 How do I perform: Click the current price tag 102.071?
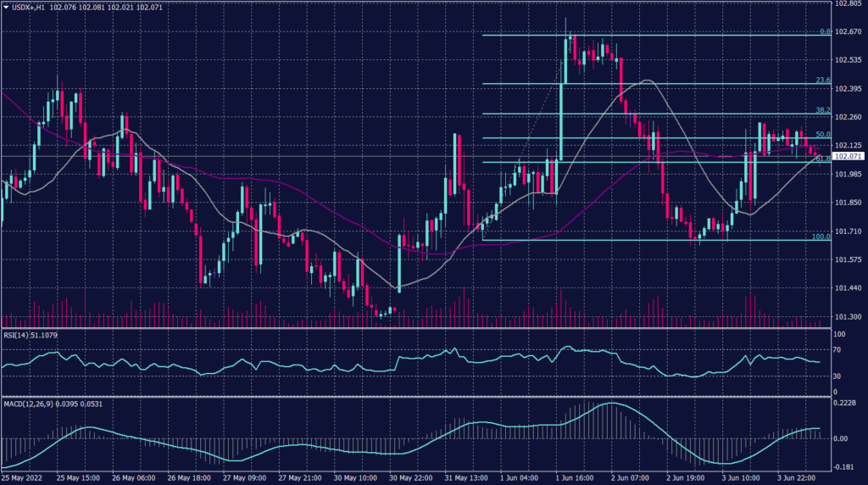(849, 157)
